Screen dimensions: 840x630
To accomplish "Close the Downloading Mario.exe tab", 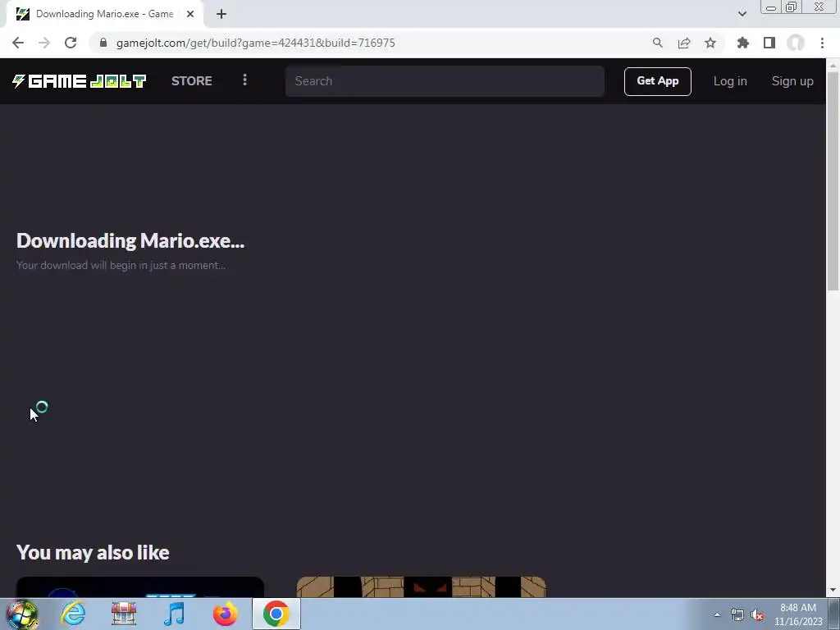I will [190, 14].
